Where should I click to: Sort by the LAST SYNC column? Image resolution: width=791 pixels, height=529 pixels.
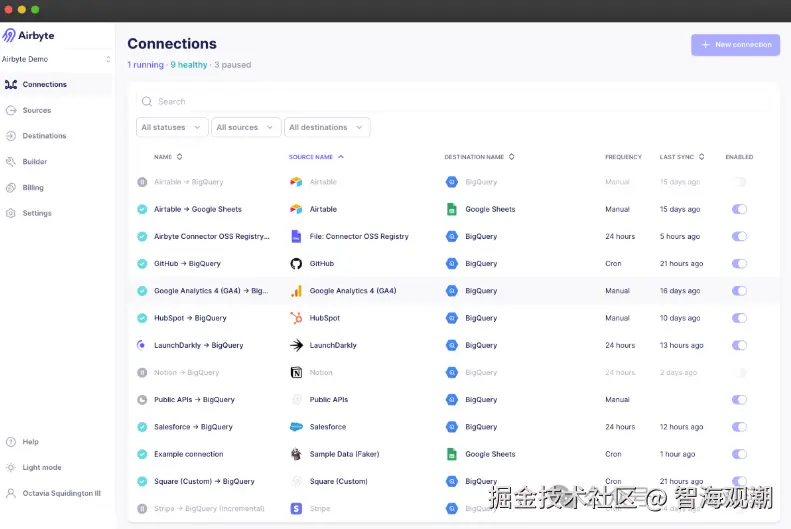tap(682, 157)
